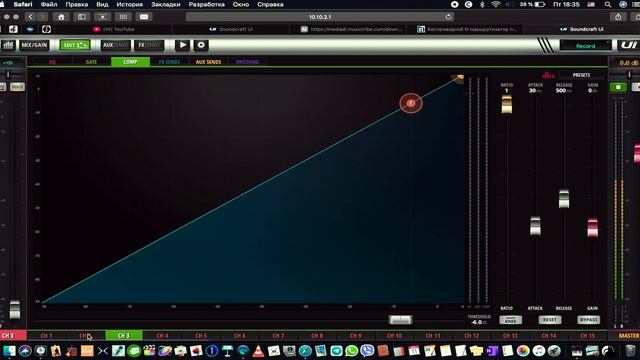Click the round record button
Image resolution: width=640 pixels, height=360 pixels.
click(x=201, y=45)
